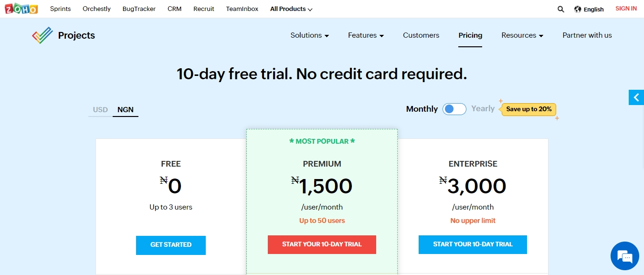Screen dimensions: 644x275
Task: Go to the Pricing tab
Action: click(470, 35)
